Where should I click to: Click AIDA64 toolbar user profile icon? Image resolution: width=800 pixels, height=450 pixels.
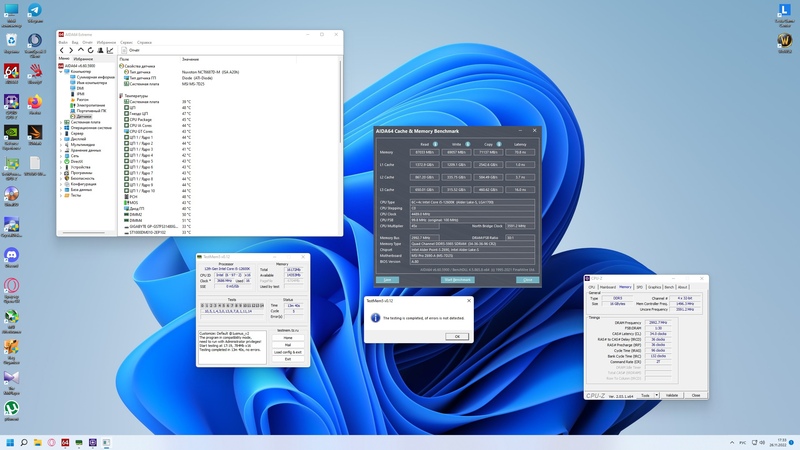click(100, 50)
